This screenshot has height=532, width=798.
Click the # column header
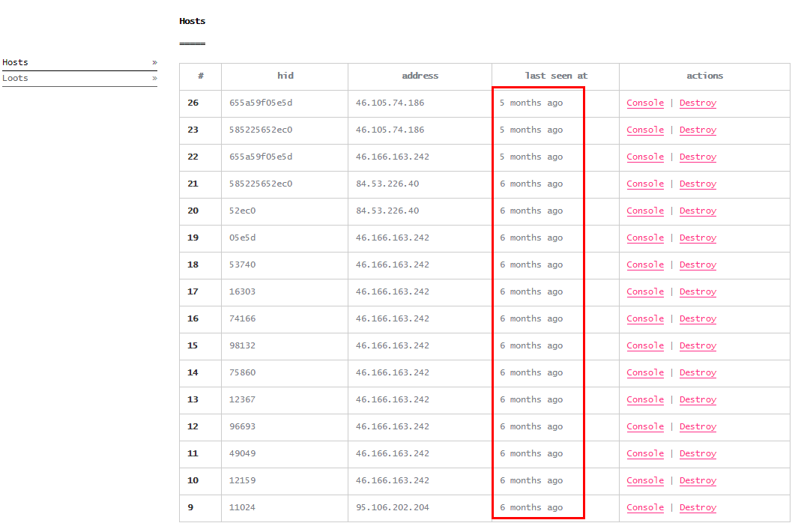[201, 76]
